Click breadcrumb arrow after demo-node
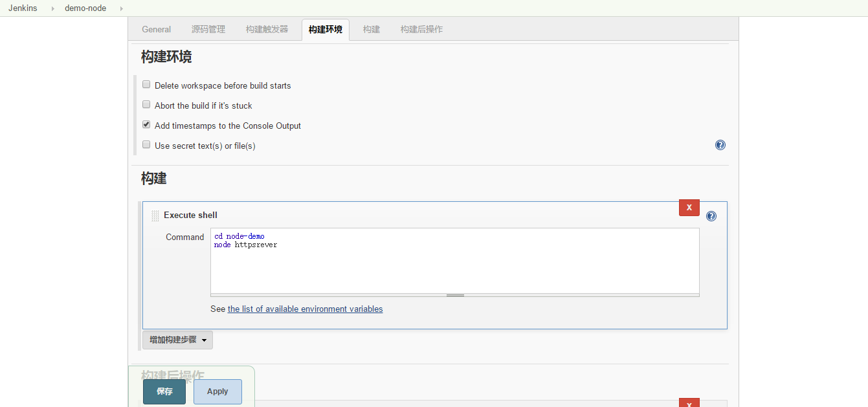Screen dimensions: 868x407 click(121, 8)
